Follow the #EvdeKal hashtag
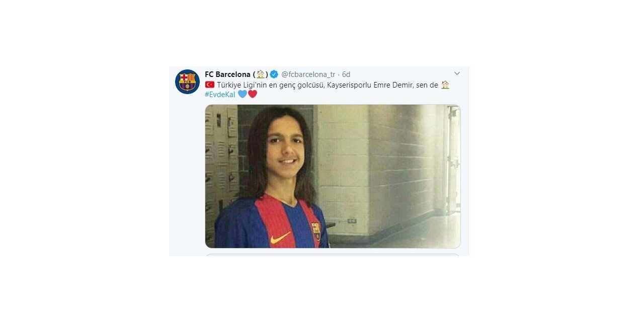644x322 pixels. 220,94
